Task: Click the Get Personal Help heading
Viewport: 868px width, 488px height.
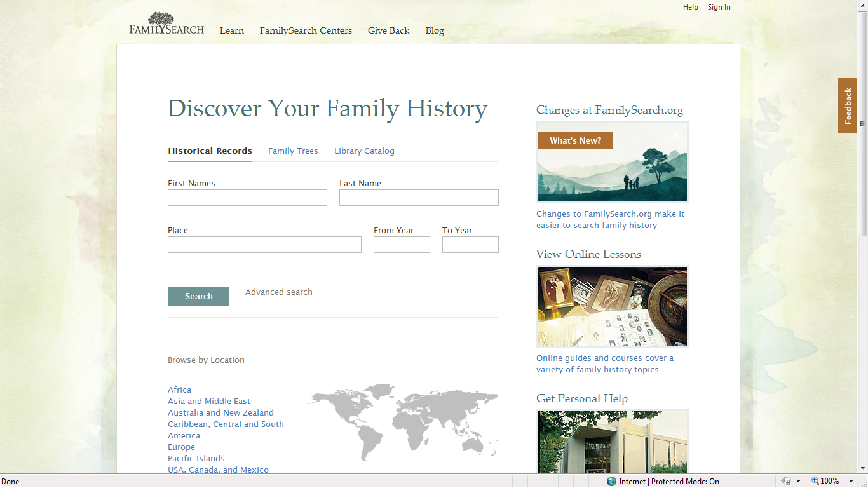Action: click(581, 398)
